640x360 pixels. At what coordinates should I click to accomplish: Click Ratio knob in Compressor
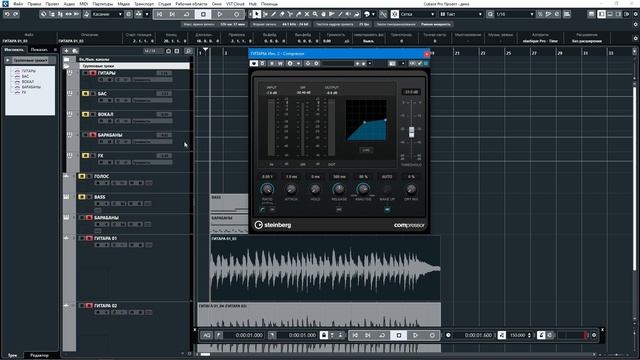[267, 189]
